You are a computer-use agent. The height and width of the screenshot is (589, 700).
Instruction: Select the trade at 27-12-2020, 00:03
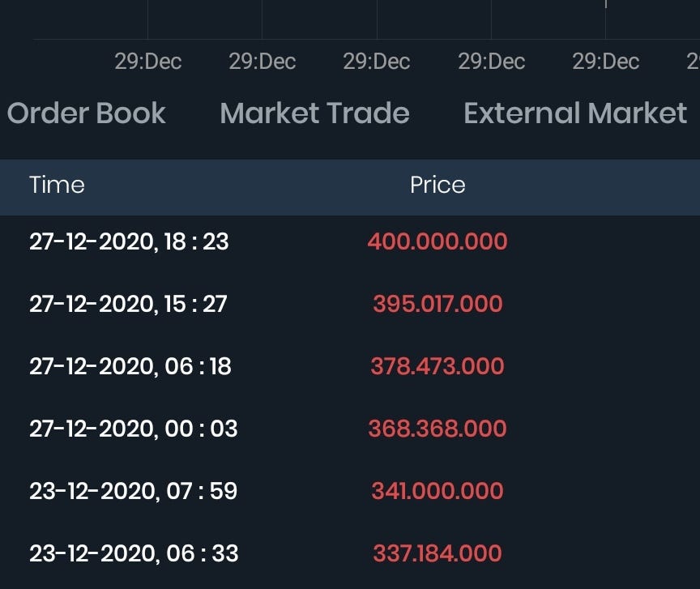click(350, 429)
